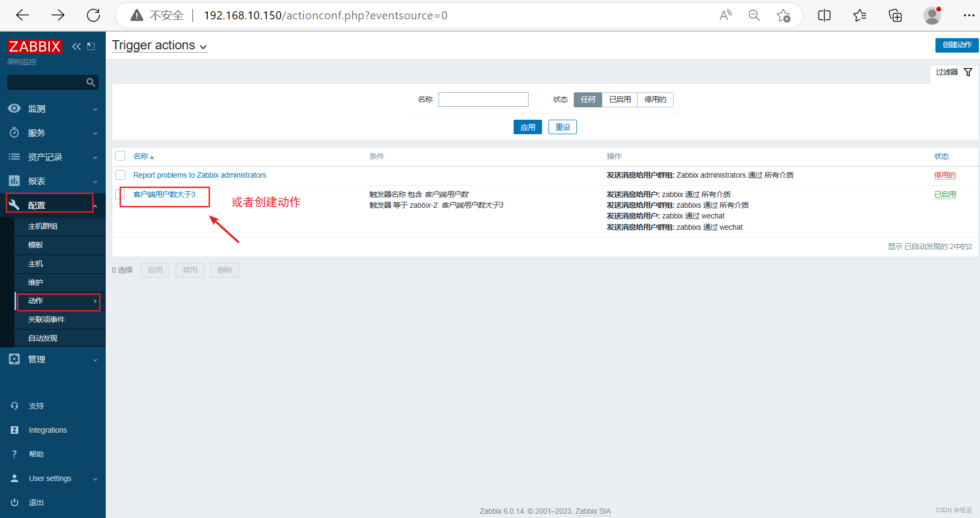Select the 已启用 status filter option
980x518 pixels.
coord(620,99)
